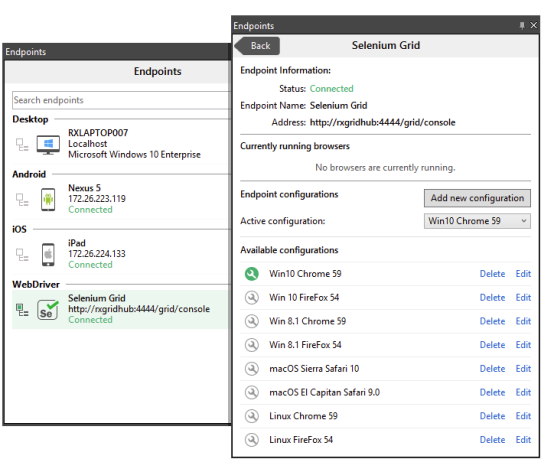Image resolution: width=554 pixels, height=472 pixels.
Task: Click address http://rxgridhub:4444/grid/console in Endpoint Information
Action: point(383,123)
